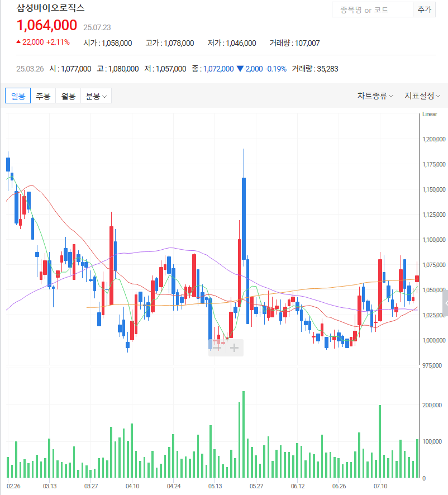This screenshot has width=448, height=495.
Task: Click the 02.26 date axis label
Action: point(13,486)
